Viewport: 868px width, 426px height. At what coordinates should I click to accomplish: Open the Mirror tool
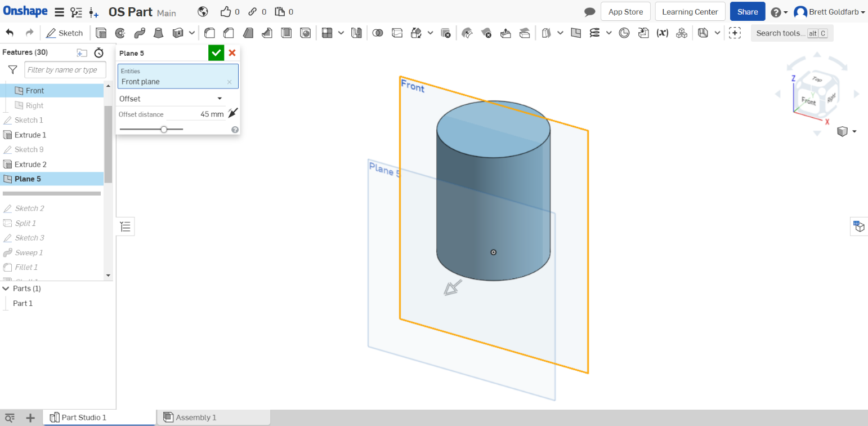356,33
